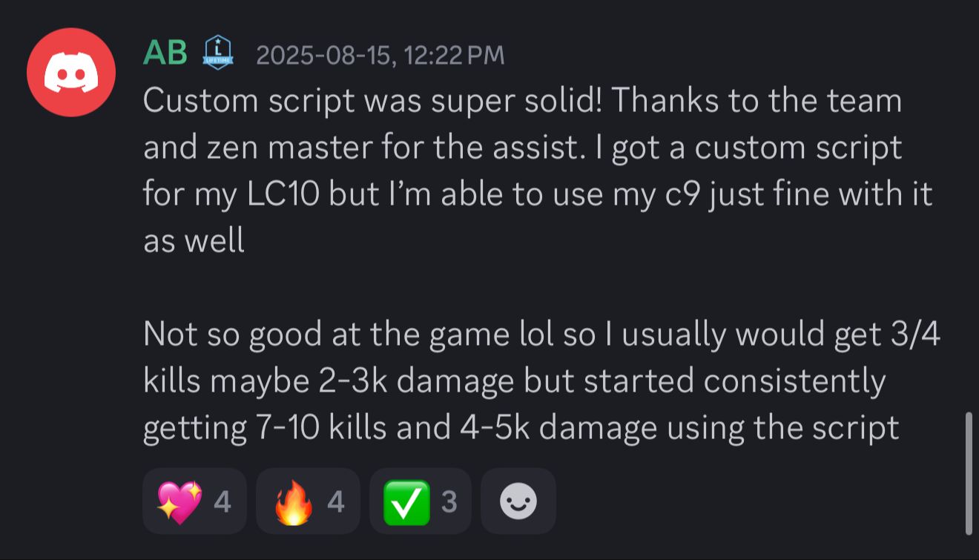Click the 2025-08-15, 12:22 PM timestamp
This screenshot has width=979, height=560.
pos(380,55)
